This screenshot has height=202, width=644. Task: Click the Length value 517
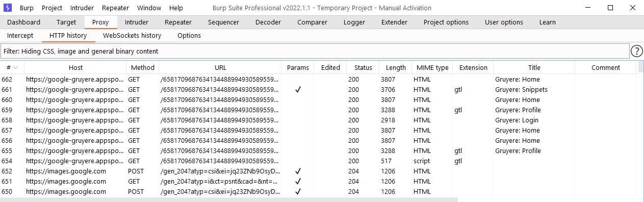click(386, 161)
